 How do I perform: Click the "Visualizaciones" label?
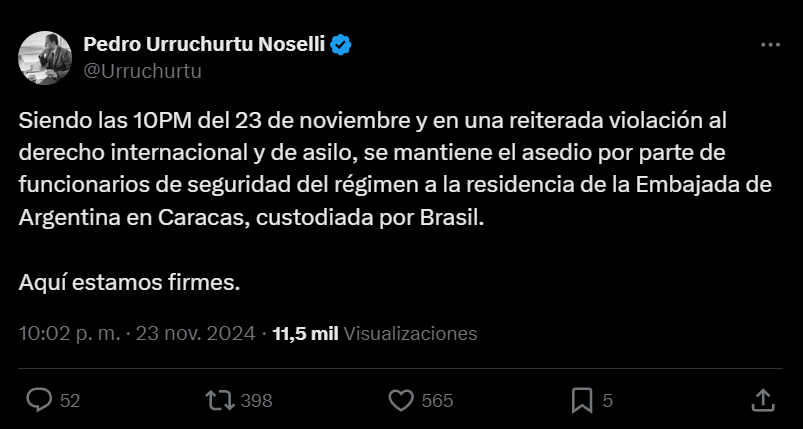(x=410, y=333)
